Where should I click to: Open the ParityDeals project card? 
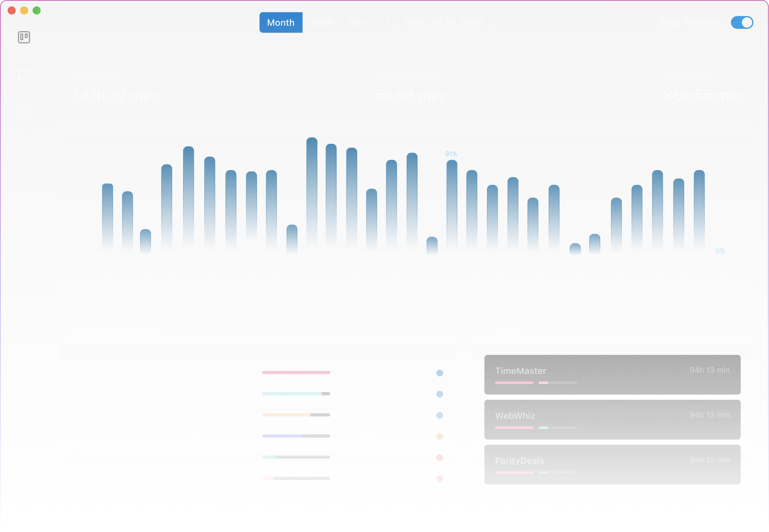[612, 464]
